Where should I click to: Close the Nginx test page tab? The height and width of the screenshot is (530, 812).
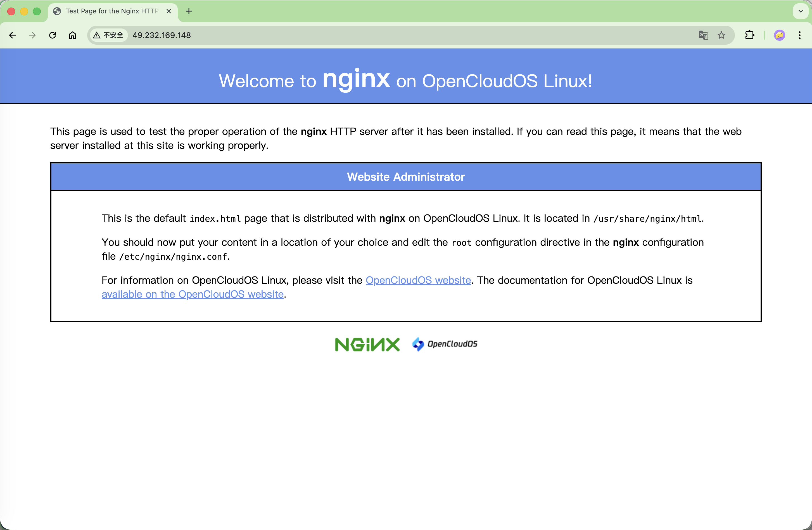pos(168,11)
